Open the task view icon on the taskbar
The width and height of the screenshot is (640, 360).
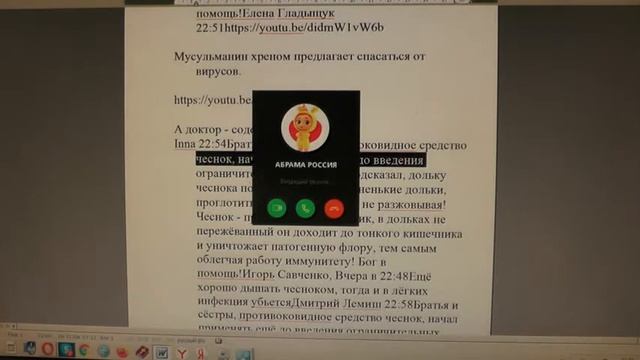click(11, 348)
